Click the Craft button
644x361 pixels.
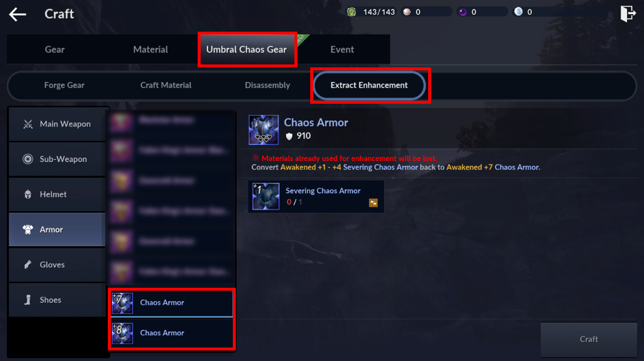588,339
